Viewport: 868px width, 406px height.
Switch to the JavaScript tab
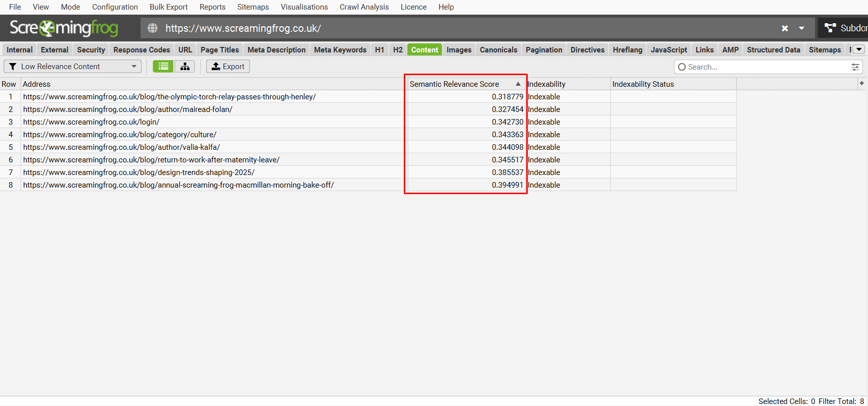pyautogui.click(x=668, y=49)
